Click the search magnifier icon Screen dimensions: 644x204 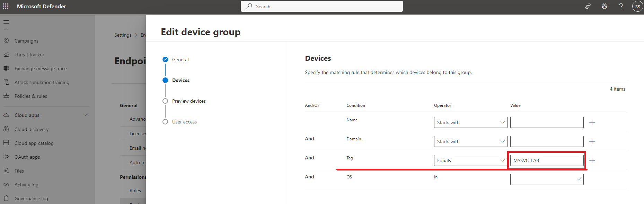249,6
